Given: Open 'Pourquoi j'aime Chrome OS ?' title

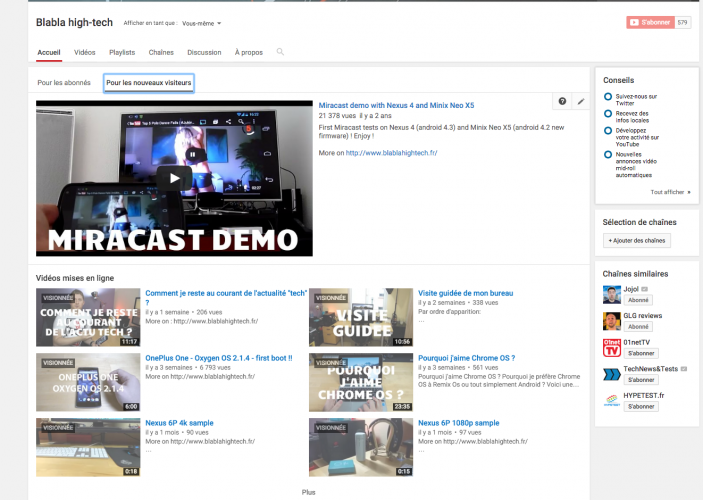Looking at the screenshot, I should pos(467,358).
